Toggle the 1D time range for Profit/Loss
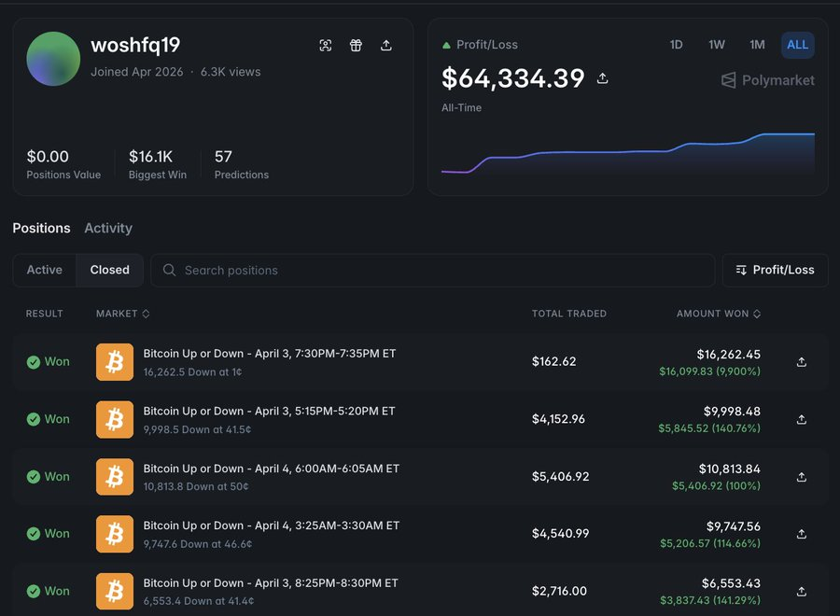The width and height of the screenshot is (840, 616). coord(676,44)
